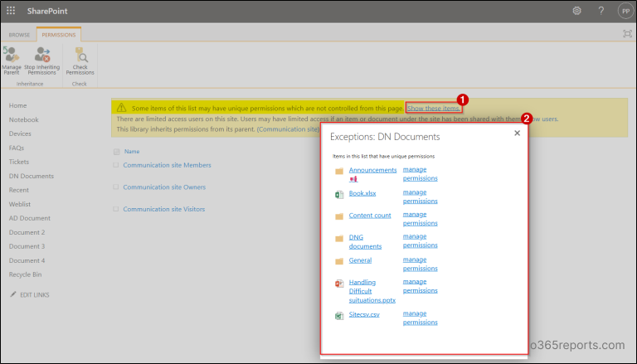The width and height of the screenshot is (637, 364).
Task: Sort by the Name column header
Action: point(132,152)
